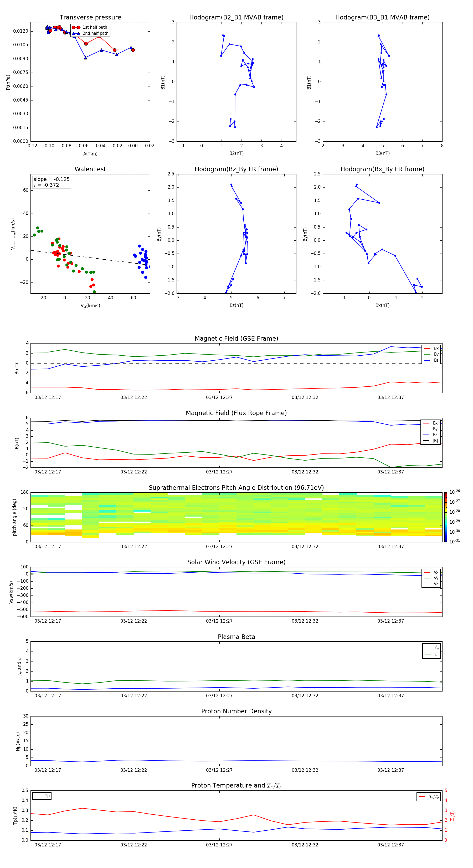Click the '10^-26' label on color scale
The width and height of the screenshot is (473, 868).
[x=455, y=492]
